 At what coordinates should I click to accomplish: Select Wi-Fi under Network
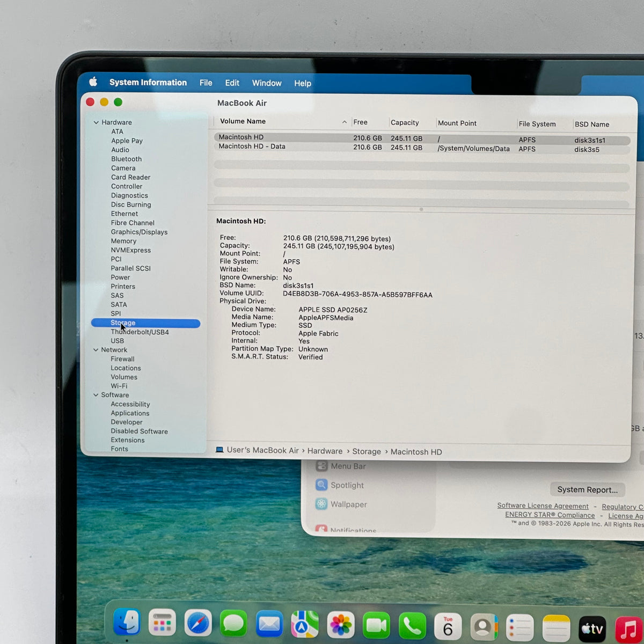tap(119, 386)
